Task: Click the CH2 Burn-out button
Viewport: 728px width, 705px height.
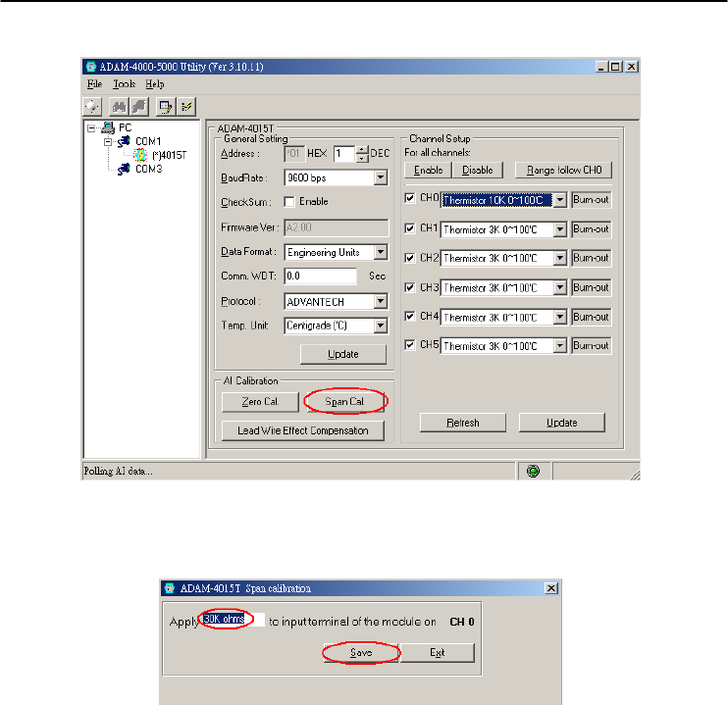Action: click(x=591, y=258)
